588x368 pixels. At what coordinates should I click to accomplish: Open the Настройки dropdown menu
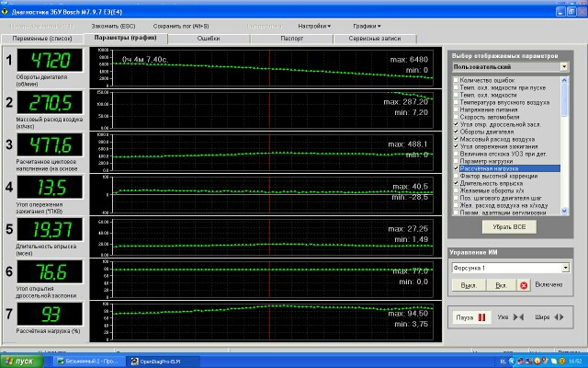pos(314,27)
